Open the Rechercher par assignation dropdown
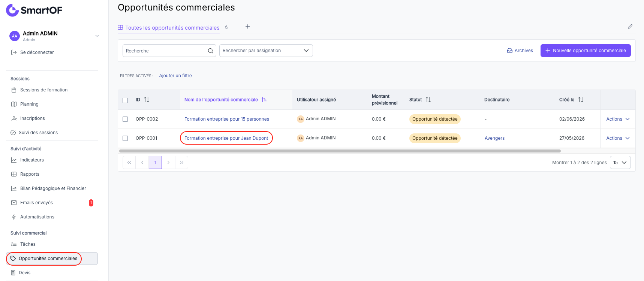The height and width of the screenshot is (281, 644). (266, 51)
